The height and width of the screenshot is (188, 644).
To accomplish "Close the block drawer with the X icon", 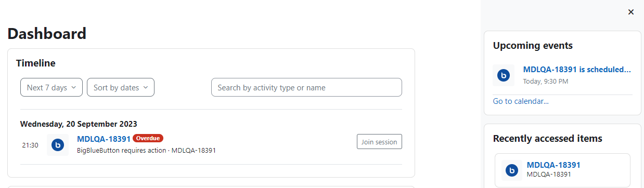I will (631, 12).
